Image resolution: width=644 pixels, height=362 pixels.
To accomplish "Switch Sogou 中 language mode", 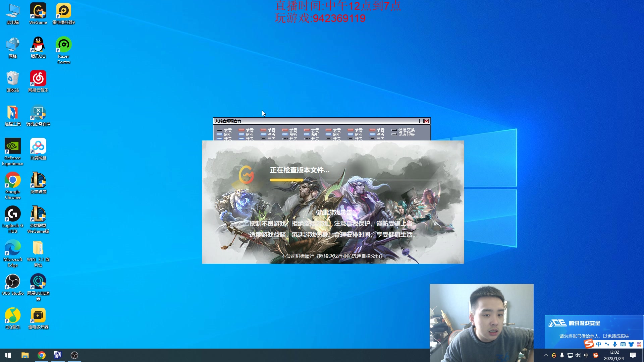I will pyautogui.click(x=599, y=344).
